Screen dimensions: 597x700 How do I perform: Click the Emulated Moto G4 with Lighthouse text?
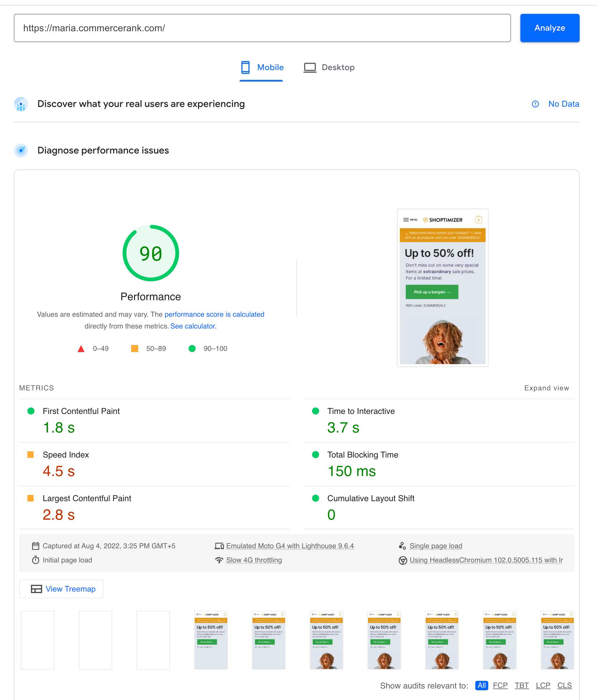[x=290, y=546]
